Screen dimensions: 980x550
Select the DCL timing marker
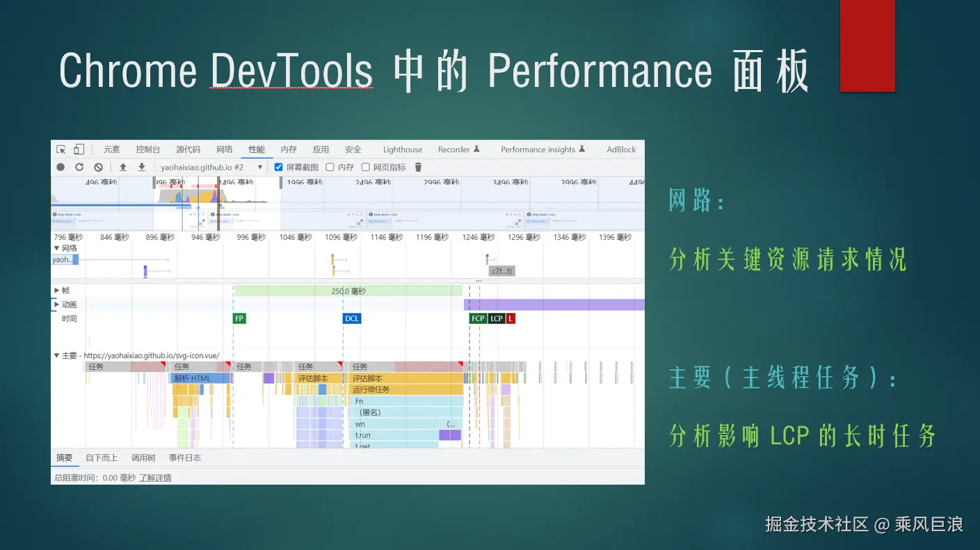pos(352,318)
